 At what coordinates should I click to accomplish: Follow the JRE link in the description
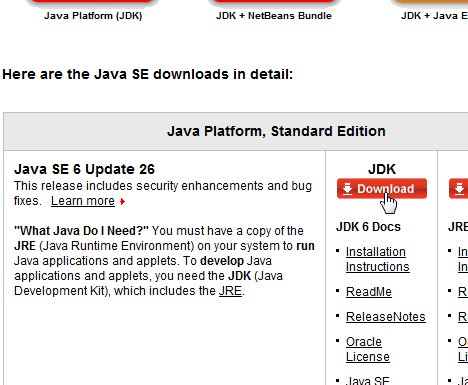[x=230, y=291]
